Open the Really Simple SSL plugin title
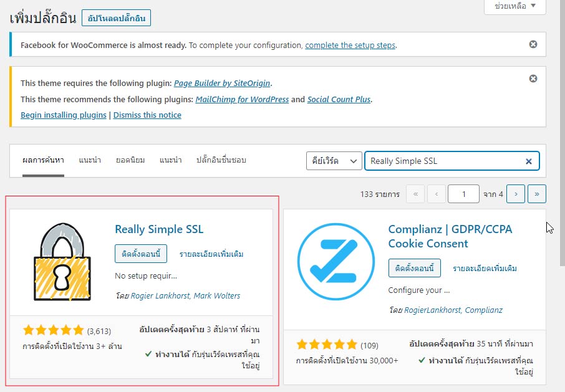Screen dimensions: 565x392 (159, 229)
